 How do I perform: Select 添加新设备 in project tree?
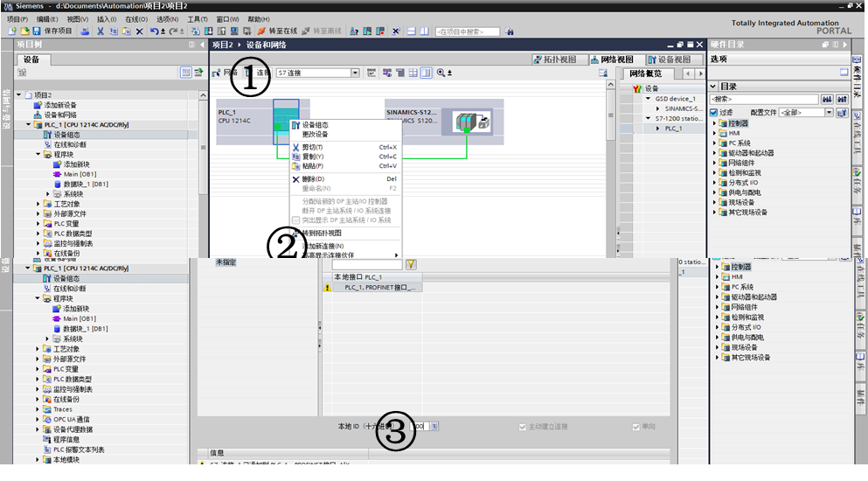tap(60, 105)
